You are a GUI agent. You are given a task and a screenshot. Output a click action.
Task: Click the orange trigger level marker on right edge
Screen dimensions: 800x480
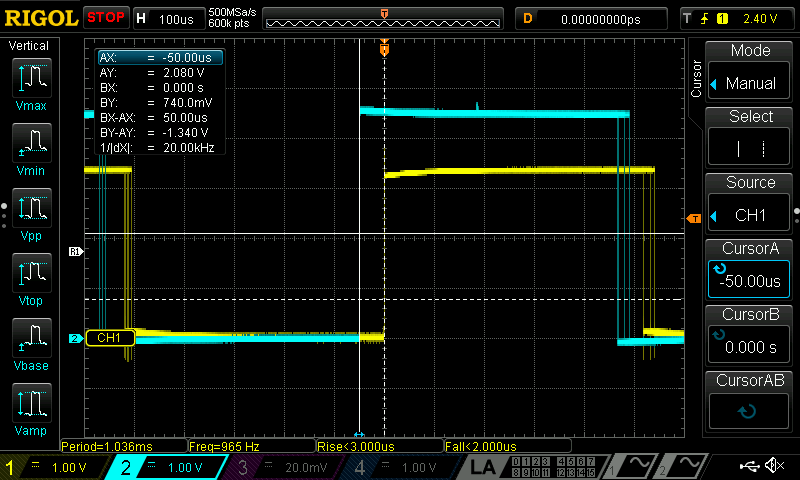point(694,219)
